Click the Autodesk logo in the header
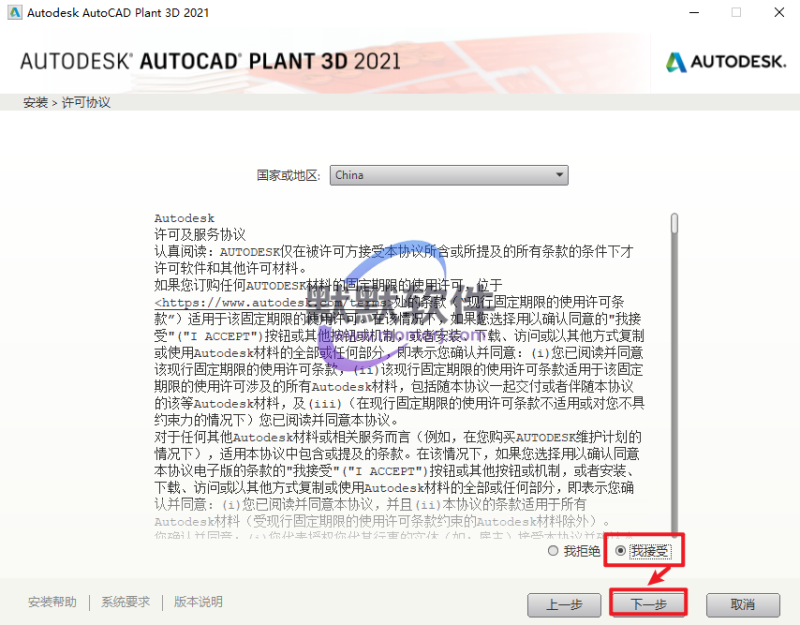The width and height of the screenshot is (800, 625). 725,61
